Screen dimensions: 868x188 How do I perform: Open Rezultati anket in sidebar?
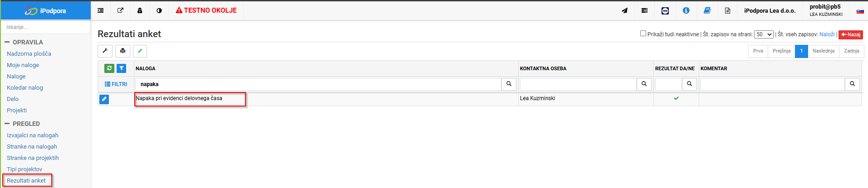[x=26, y=180]
